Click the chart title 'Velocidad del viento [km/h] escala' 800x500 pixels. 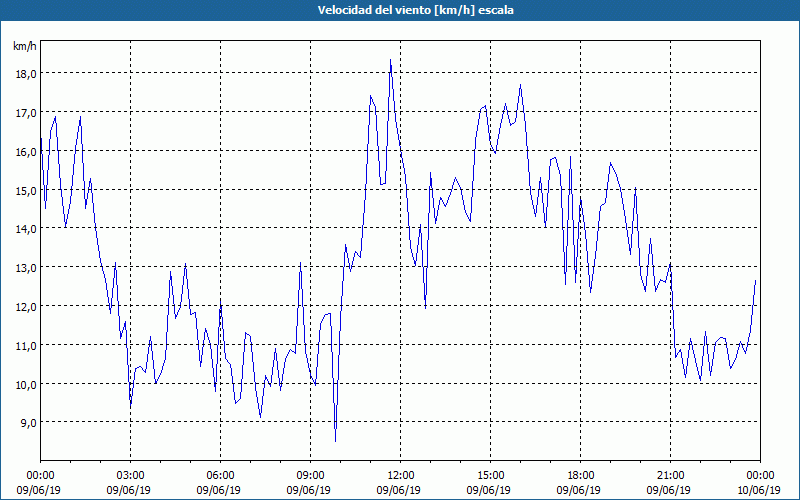point(415,10)
